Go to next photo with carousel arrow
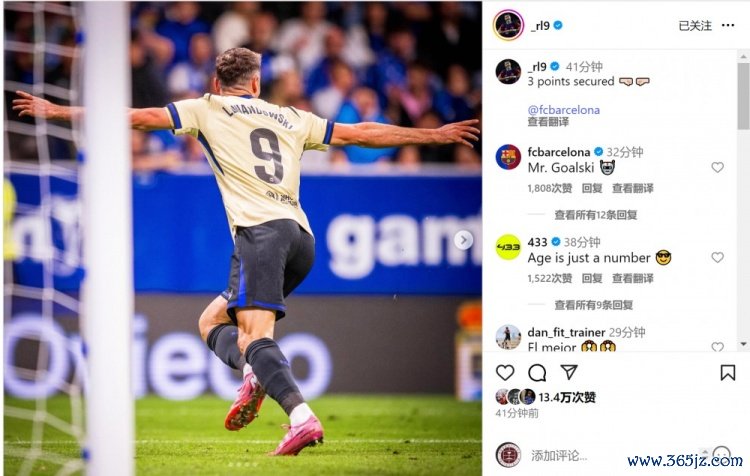 (x=463, y=240)
